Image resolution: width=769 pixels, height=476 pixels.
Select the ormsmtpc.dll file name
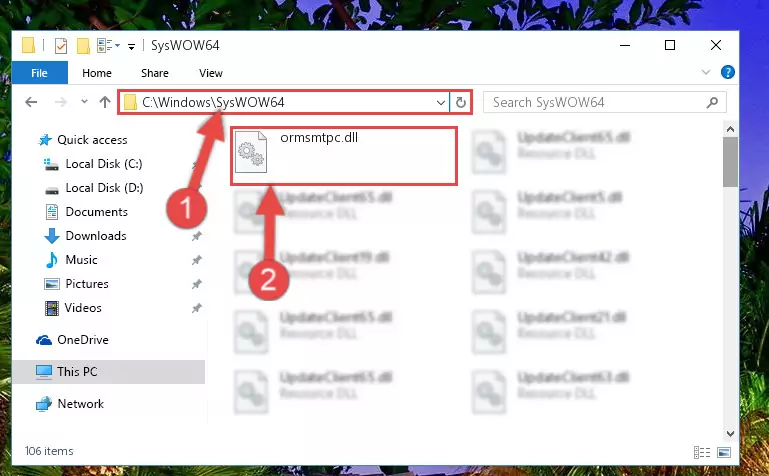coord(319,137)
